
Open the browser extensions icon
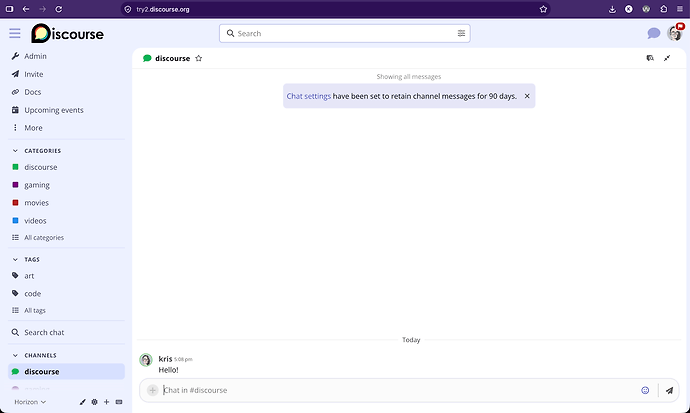pos(664,9)
